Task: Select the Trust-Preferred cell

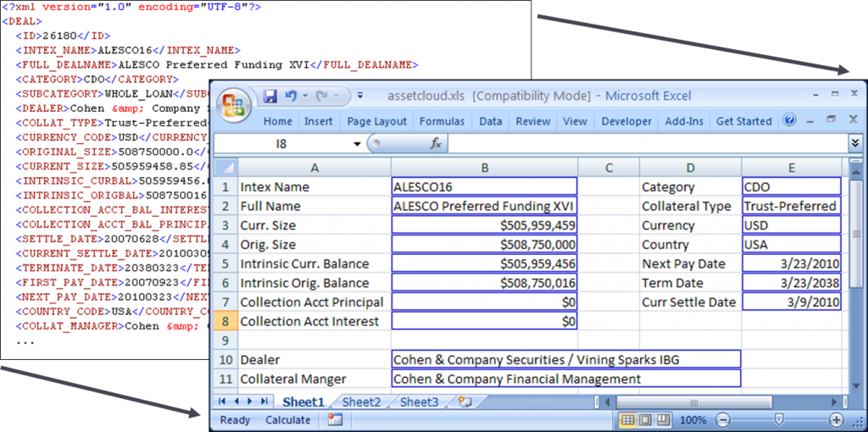Action: click(792, 207)
